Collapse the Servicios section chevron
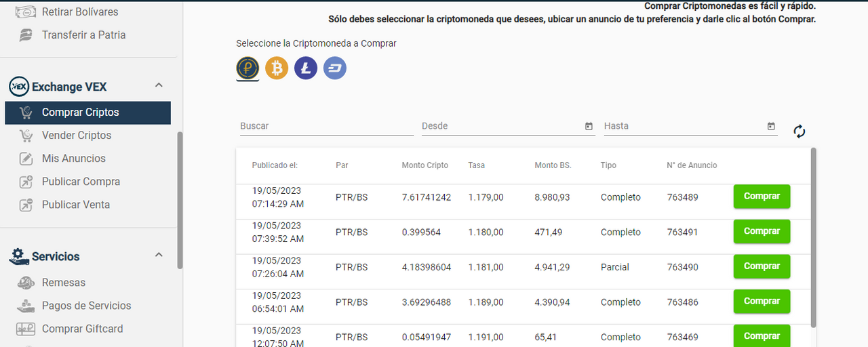The image size is (868, 347). click(159, 255)
